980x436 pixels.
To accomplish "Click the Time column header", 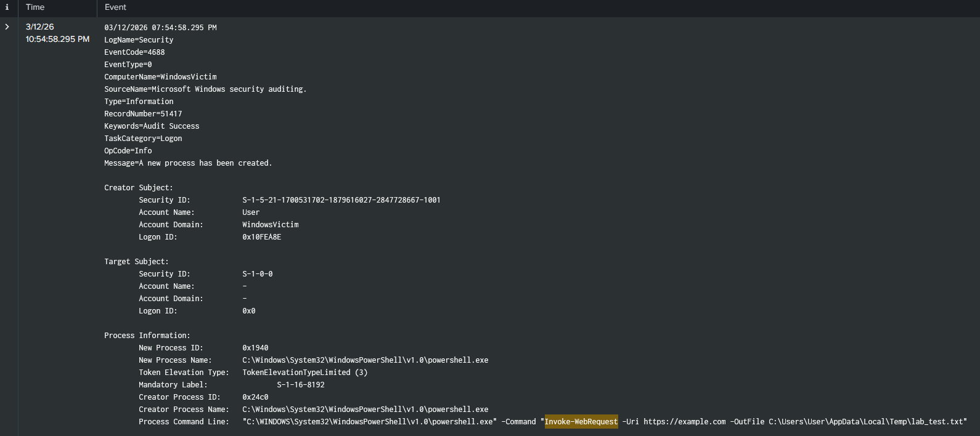I will pyautogui.click(x=35, y=7).
